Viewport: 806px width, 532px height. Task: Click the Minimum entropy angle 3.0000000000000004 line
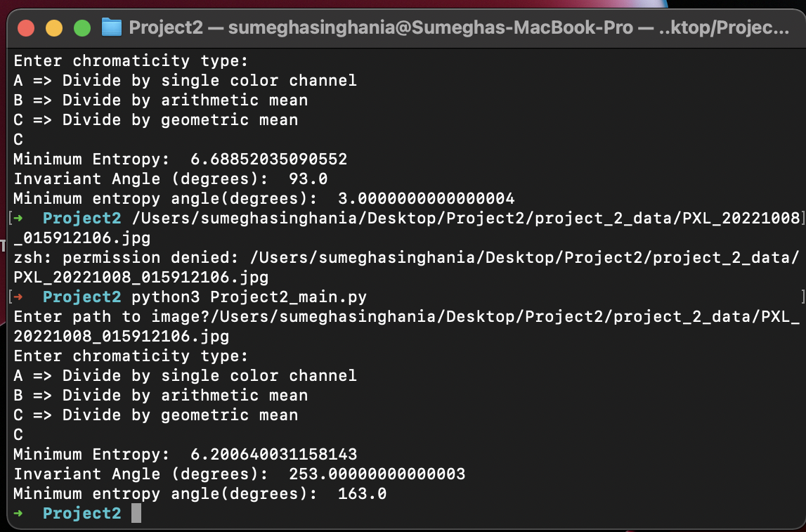(x=264, y=199)
